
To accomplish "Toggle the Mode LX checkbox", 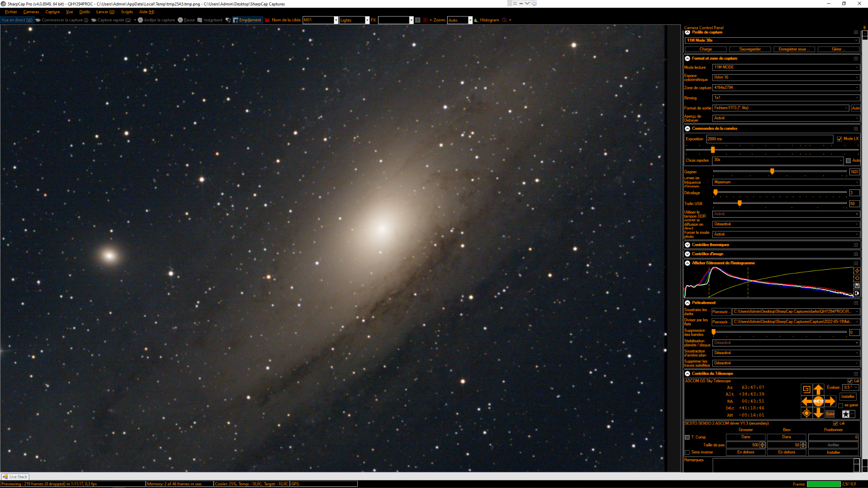I will [x=839, y=139].
